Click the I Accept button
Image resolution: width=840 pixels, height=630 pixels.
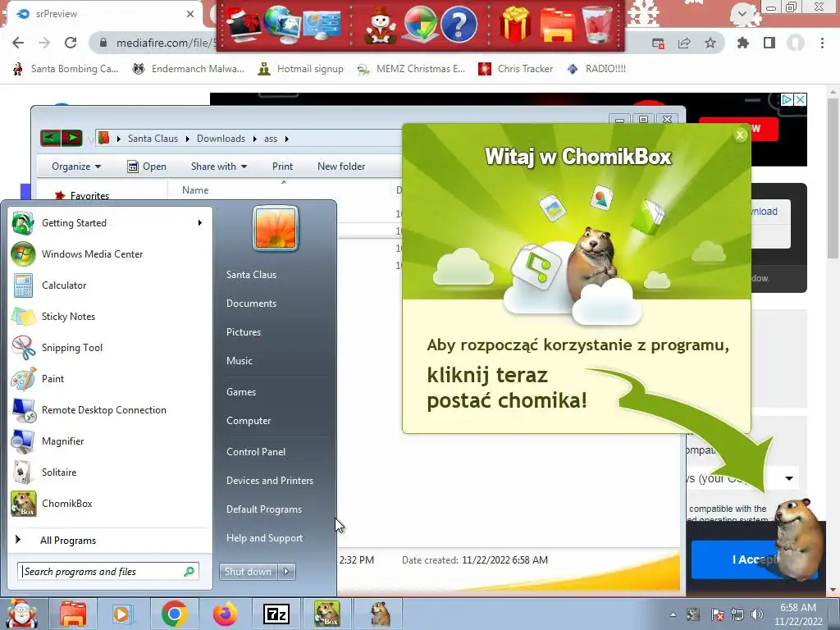pyautogui.click(x=755, y=559)
